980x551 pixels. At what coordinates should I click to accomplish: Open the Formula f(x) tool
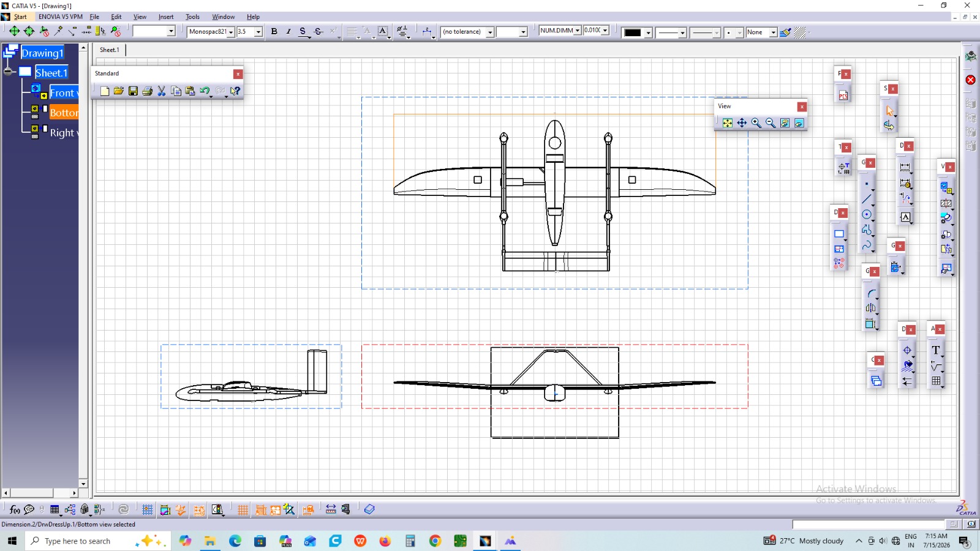pyautogui.click(x=15, y=509)
